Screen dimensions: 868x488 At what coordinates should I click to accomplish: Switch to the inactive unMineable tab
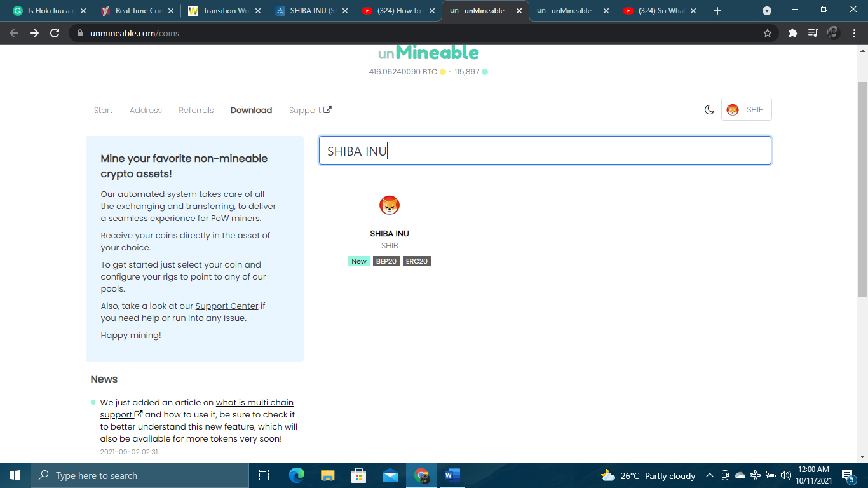point(573,11)
